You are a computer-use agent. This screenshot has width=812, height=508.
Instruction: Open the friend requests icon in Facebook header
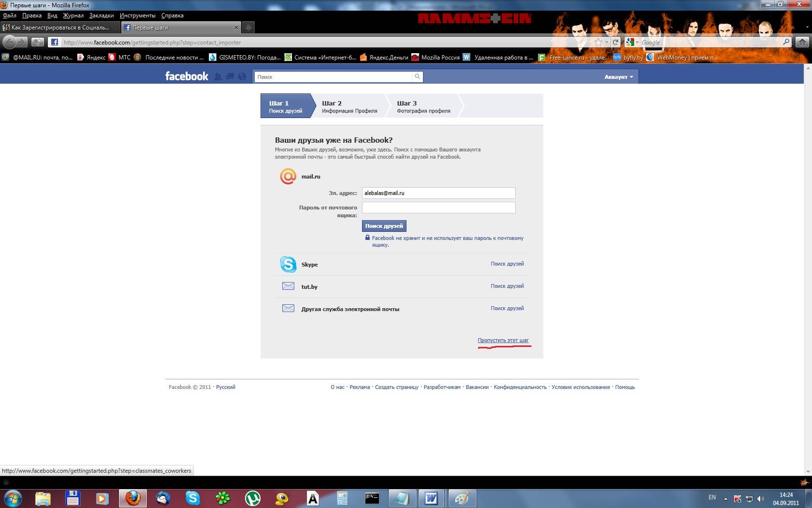[x=218, y=76]
